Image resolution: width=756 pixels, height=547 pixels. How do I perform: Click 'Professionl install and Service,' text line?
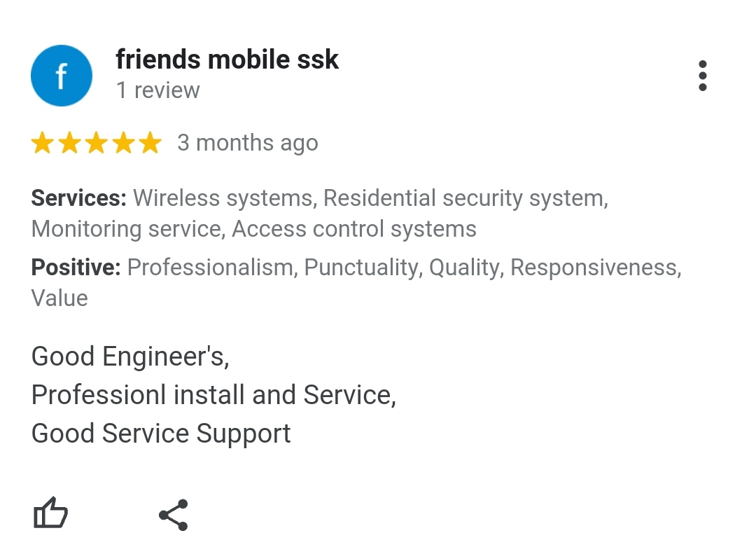tap(213, 395)
